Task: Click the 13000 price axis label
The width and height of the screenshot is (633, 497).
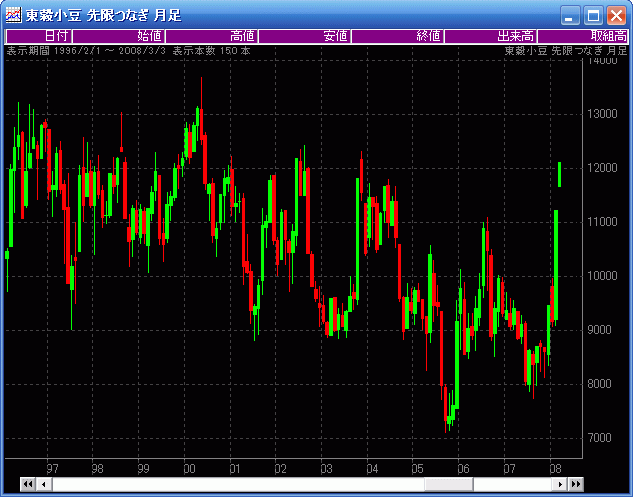Action: 602,114
